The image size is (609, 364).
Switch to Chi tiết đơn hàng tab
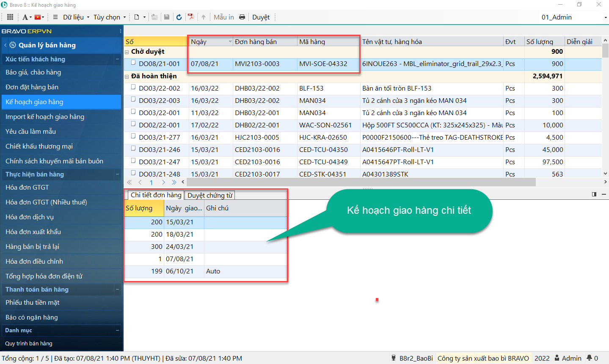pos(156,195)
